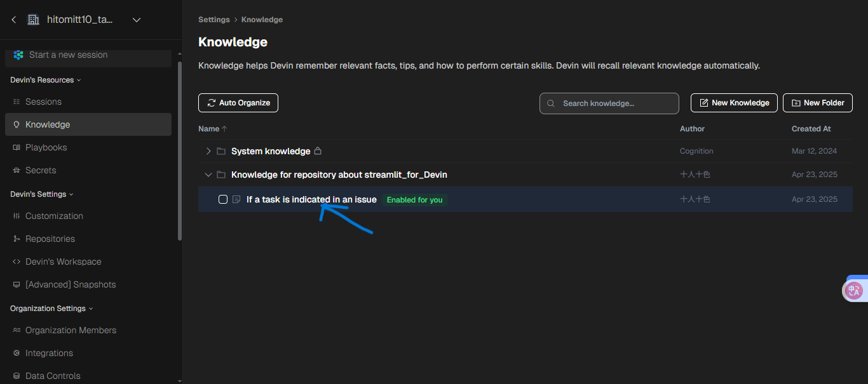Viewport: 868px width, 384px height.
Task: Click the lock icon beside System knowledge
Action: (318, 151)
